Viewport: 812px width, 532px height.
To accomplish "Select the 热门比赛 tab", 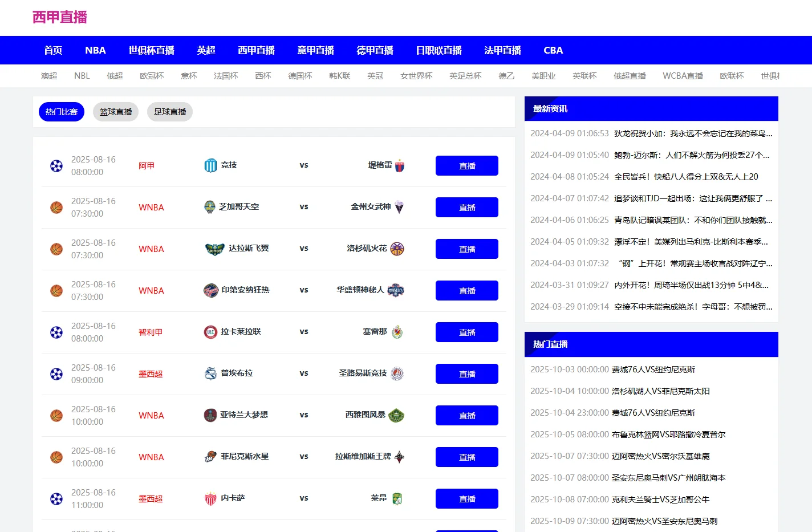I will coord(62,112).
